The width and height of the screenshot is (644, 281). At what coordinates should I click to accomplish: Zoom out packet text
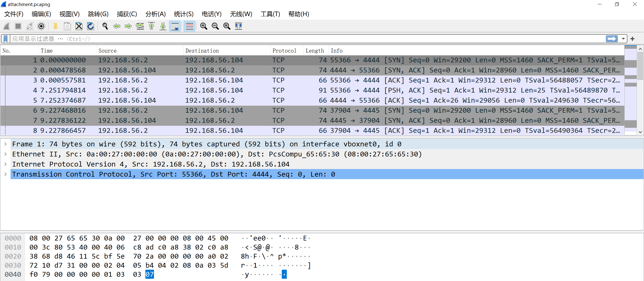coord(215,26)
